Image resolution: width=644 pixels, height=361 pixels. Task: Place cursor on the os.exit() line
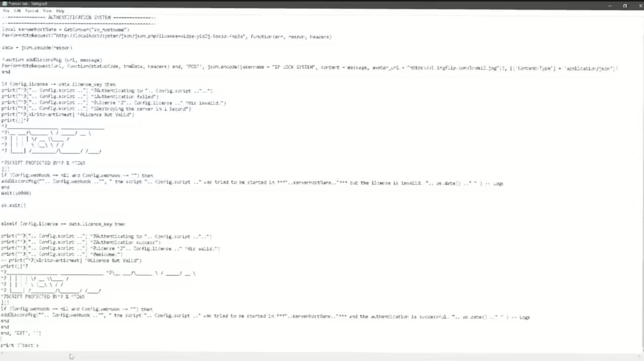tap(14, 205)
